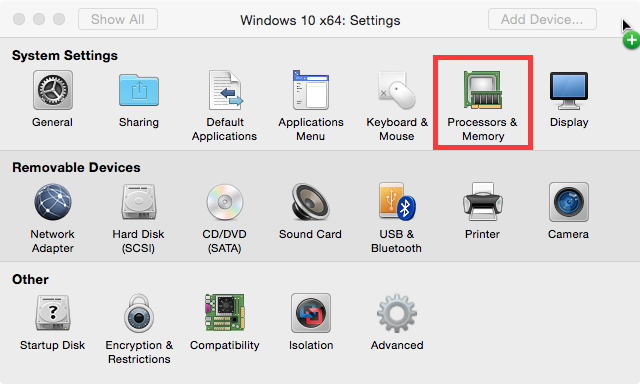640x384 pixels.
Task: Open USB & Bluetooth settings
Action: [x=397, y=202]
